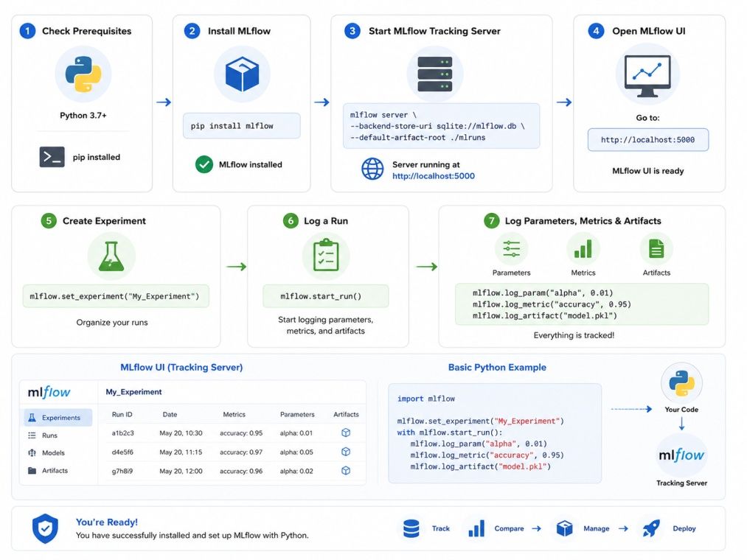Click the Run ID column header

coord(122,414)
